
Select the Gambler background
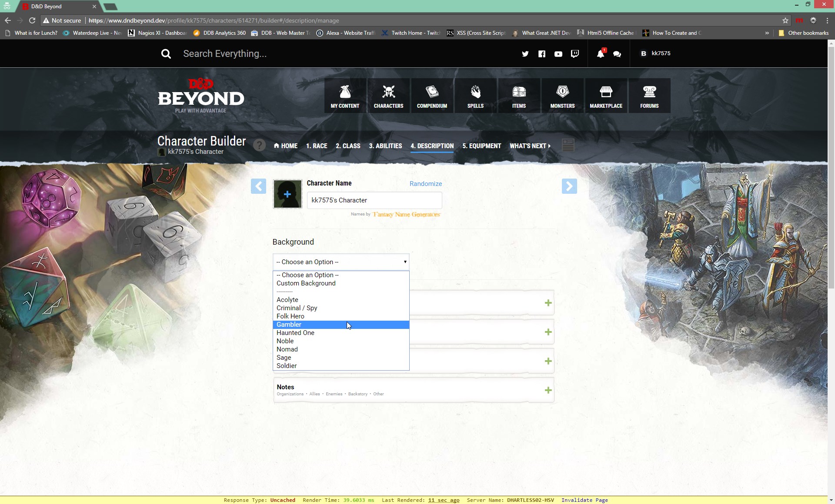tap(341, 325)
